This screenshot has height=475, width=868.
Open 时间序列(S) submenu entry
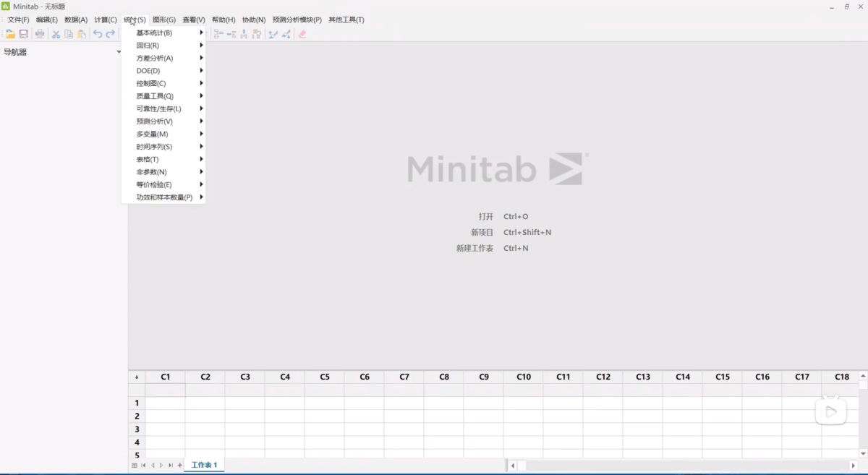(x=163, y=147)
